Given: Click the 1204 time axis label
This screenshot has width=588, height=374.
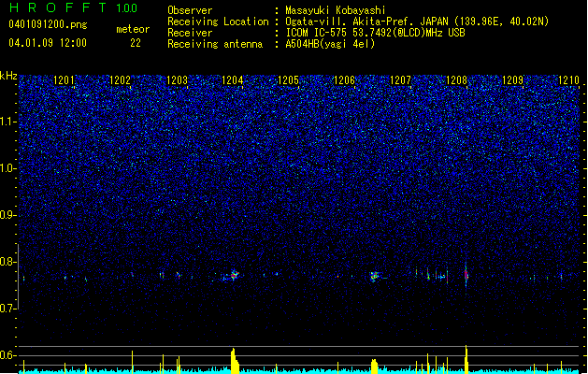Looking at the screenshot, I should click(x=233, y=79).
